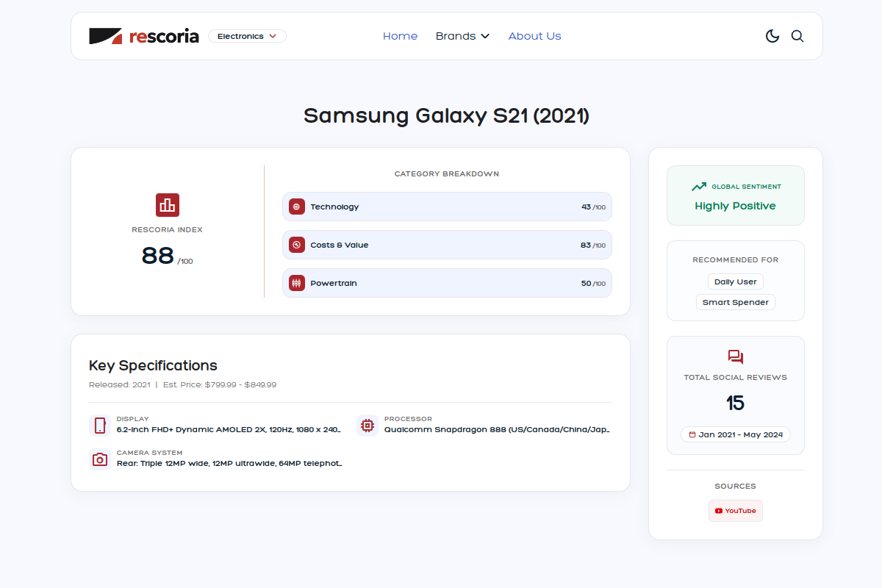The width and height of the screenshot is (882, 588).
Task: Select the Powertrain score row
Action: point(447,283)
